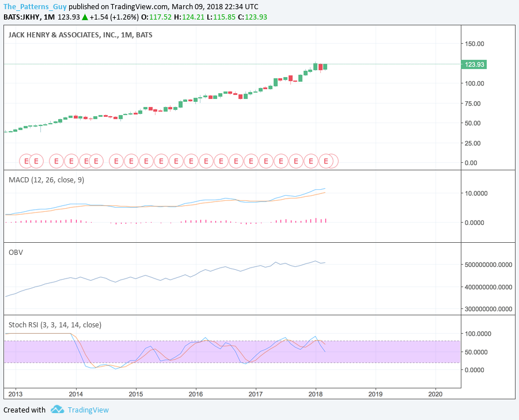Select the BATS:JKHY symbol text in header
519x420 pixels.
pos(21,17)
